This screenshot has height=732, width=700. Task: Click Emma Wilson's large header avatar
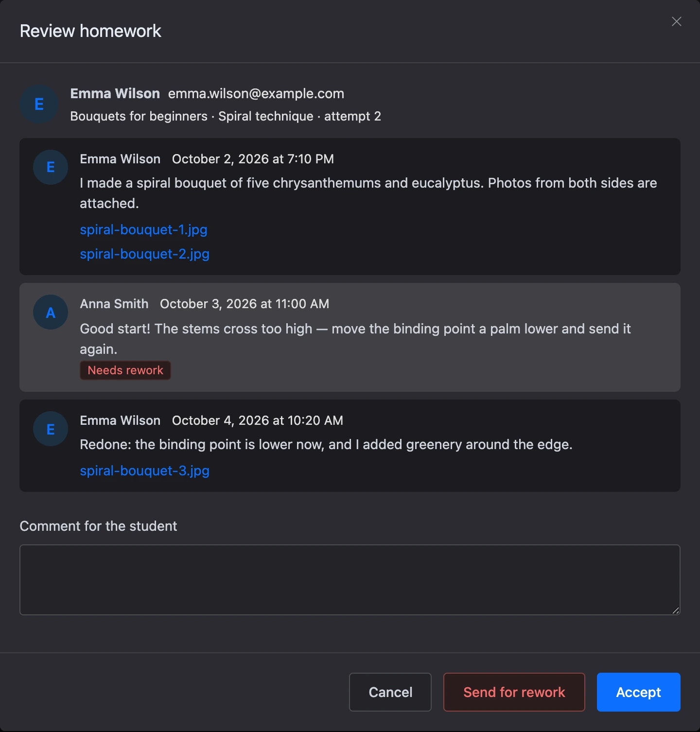tap(39, 104)
